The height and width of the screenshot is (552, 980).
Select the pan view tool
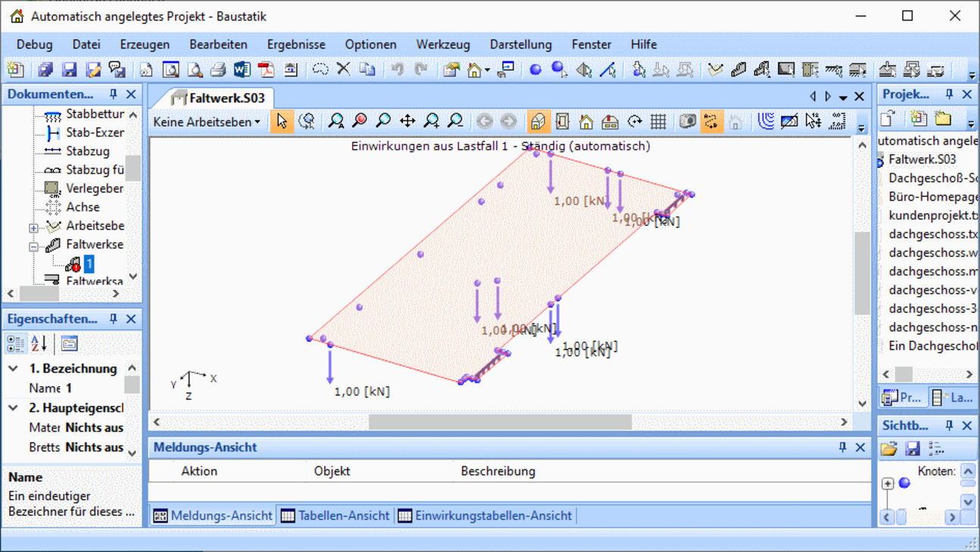(x=407, y=121)
